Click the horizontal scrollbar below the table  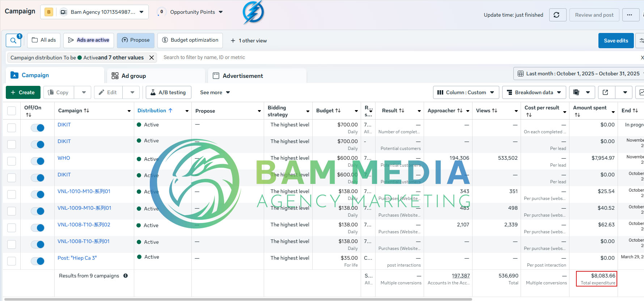click(x=238, y=299)
